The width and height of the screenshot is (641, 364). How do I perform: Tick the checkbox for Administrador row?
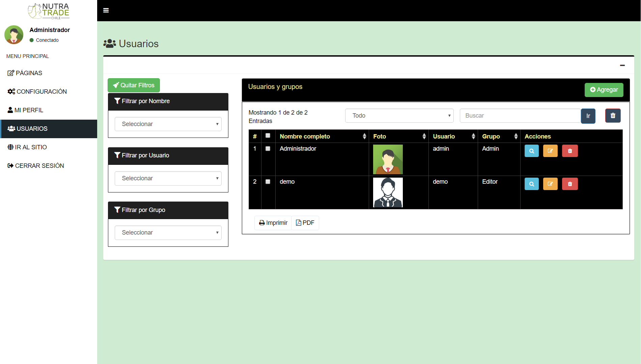268,149
